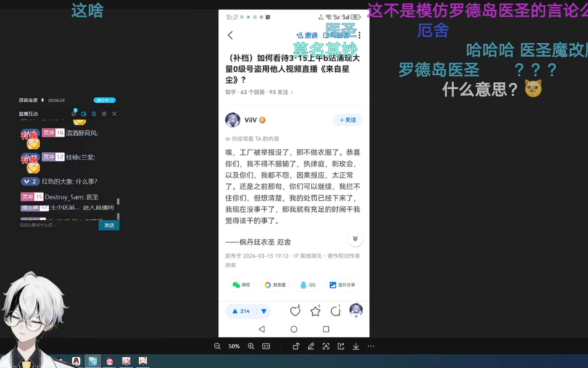Toggle the microphone next to 语音连麦
The height and width of the screenshot is (368, 588).
click(43, 100)
